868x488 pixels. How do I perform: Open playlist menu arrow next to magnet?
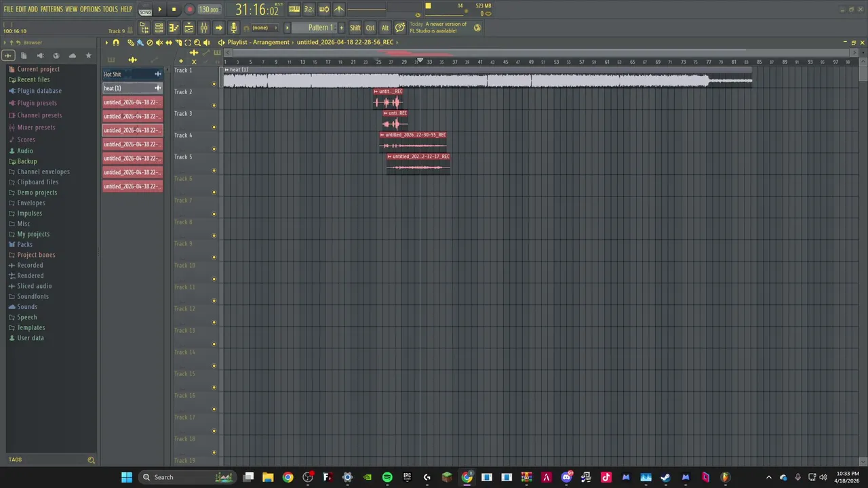[106, 43]
